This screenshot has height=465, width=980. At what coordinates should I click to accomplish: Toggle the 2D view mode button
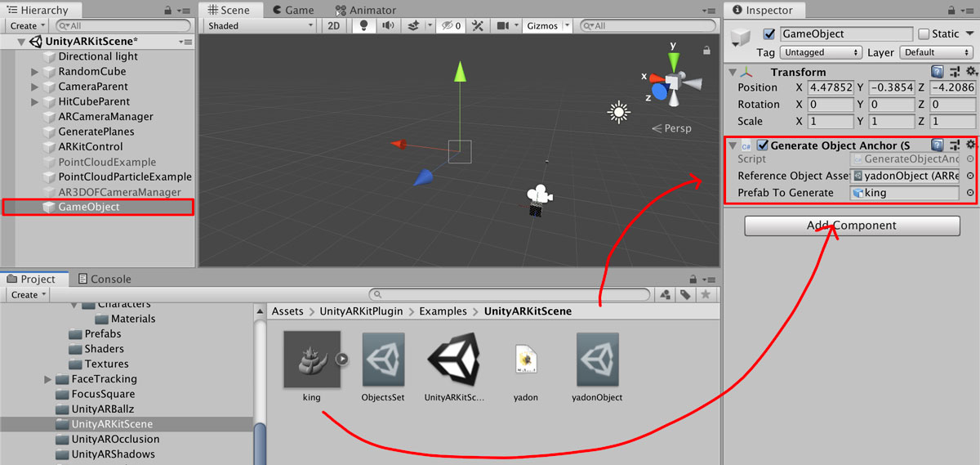[334, 25]
